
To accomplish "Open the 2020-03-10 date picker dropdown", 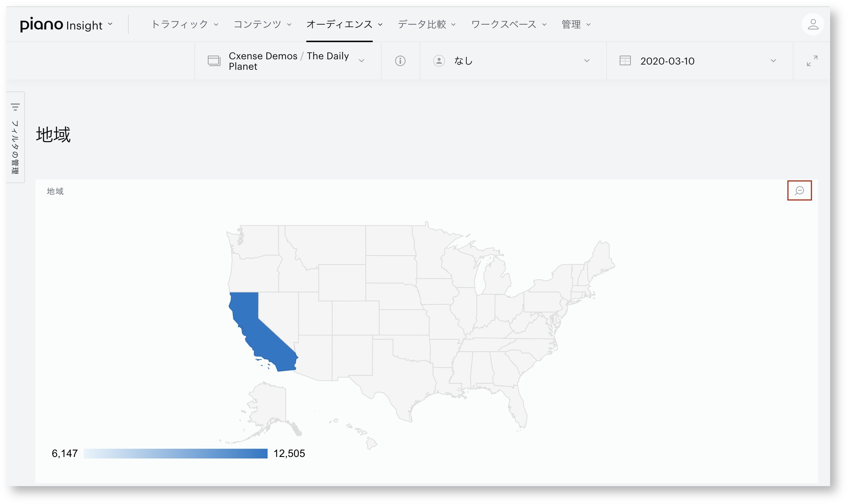I will pos(700,61).
